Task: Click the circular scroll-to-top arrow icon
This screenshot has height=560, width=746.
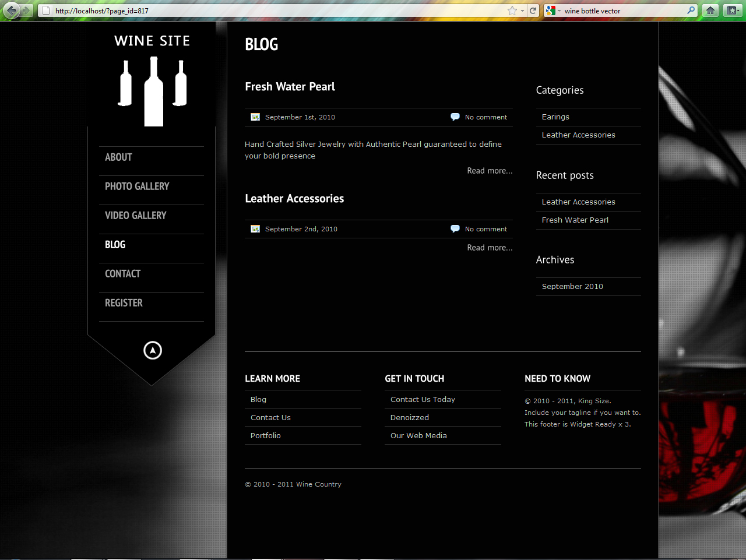Action: point(153,350)
